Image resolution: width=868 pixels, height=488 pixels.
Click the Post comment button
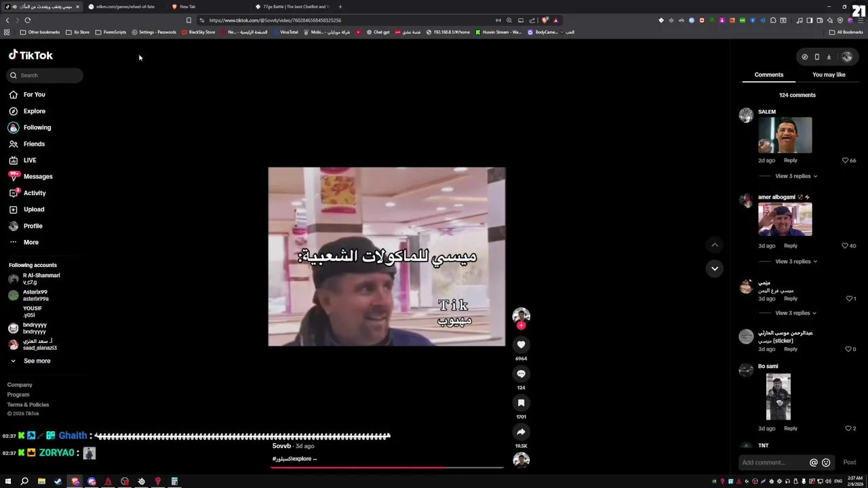850,462
